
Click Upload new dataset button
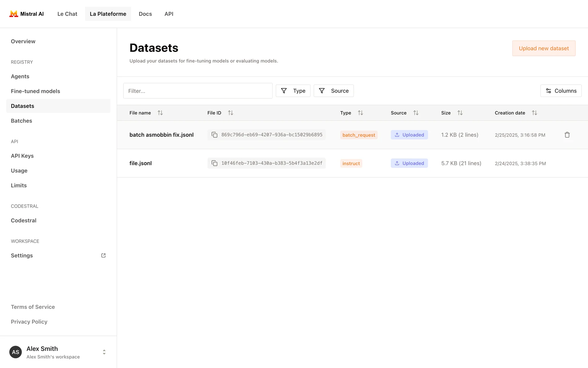[x=544, y=48]
